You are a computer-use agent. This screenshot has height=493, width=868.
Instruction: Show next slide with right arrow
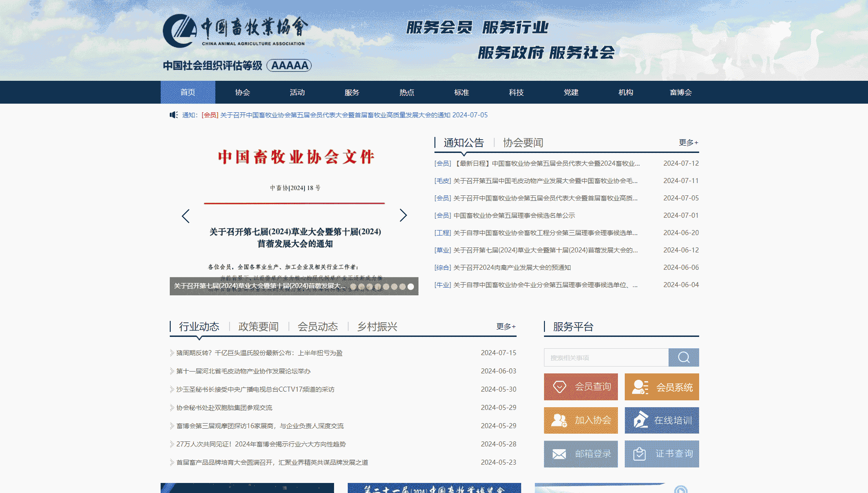pyautogui.click(x=403, y=215)
